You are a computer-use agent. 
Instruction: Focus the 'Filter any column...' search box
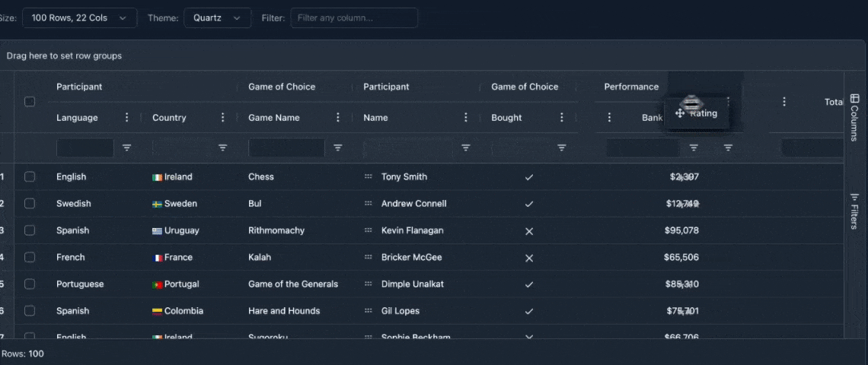point(354,17)
